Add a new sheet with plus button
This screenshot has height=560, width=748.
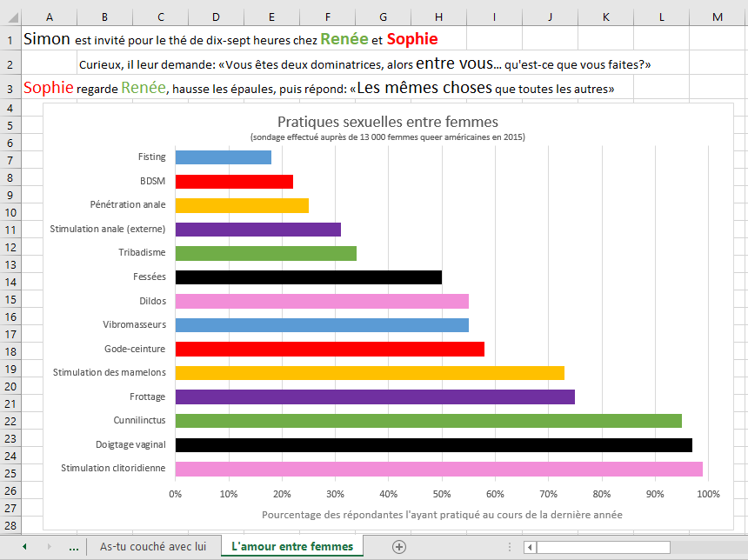[x=399, y=547]
